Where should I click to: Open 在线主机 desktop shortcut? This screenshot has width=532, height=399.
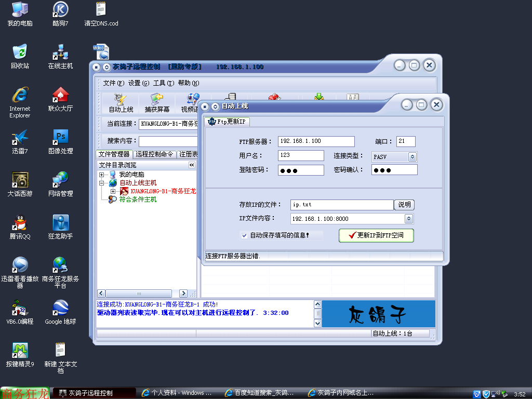60,56
